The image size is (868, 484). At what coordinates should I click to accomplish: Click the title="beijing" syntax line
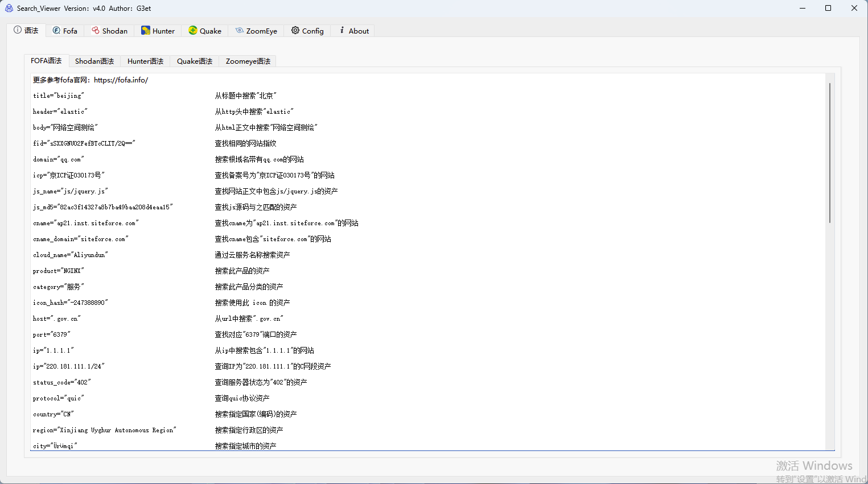[58, 96]
